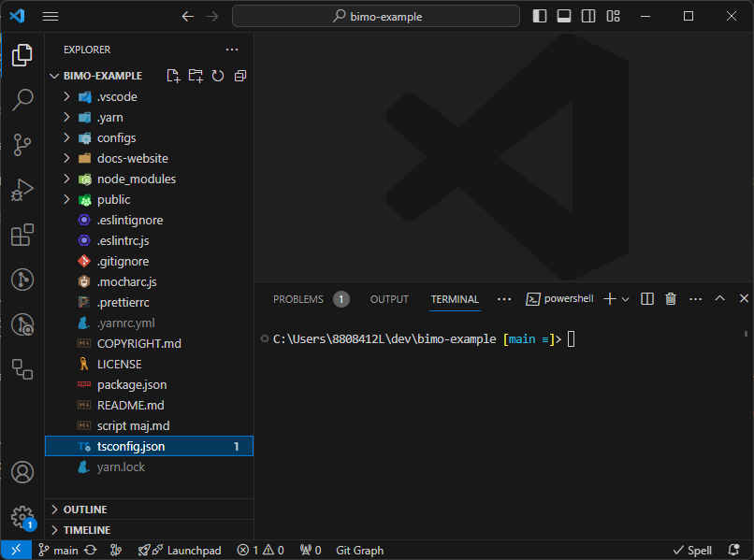Click the New Folder icon in Explorer
The image size is (754, 560).
[x=196, y=76]
